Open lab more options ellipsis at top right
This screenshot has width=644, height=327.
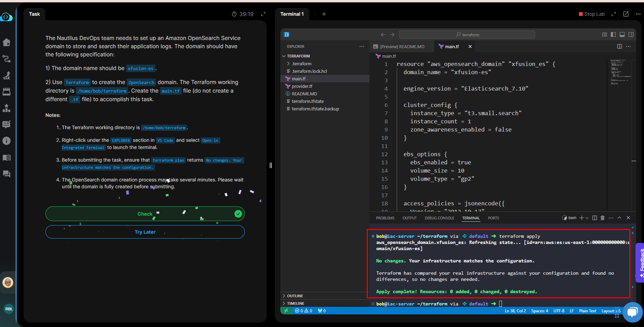click(638, 14)
